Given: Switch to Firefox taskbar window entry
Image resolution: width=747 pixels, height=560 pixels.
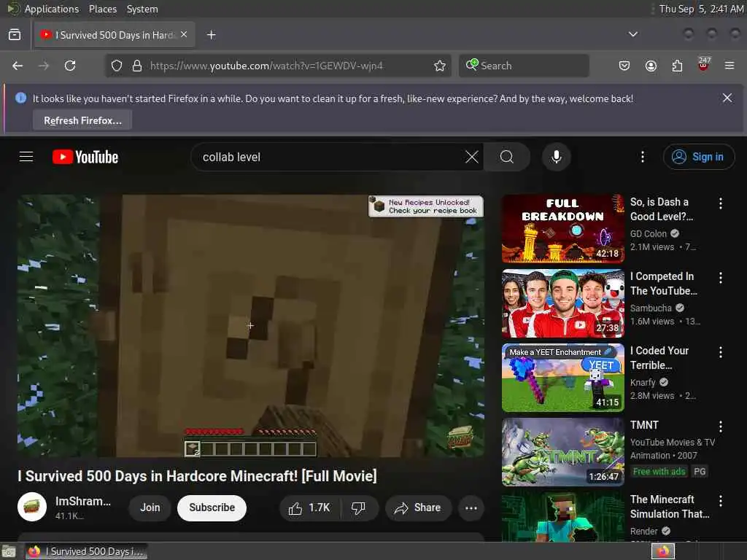Looking at the screenshot, I should click(86, 551).
